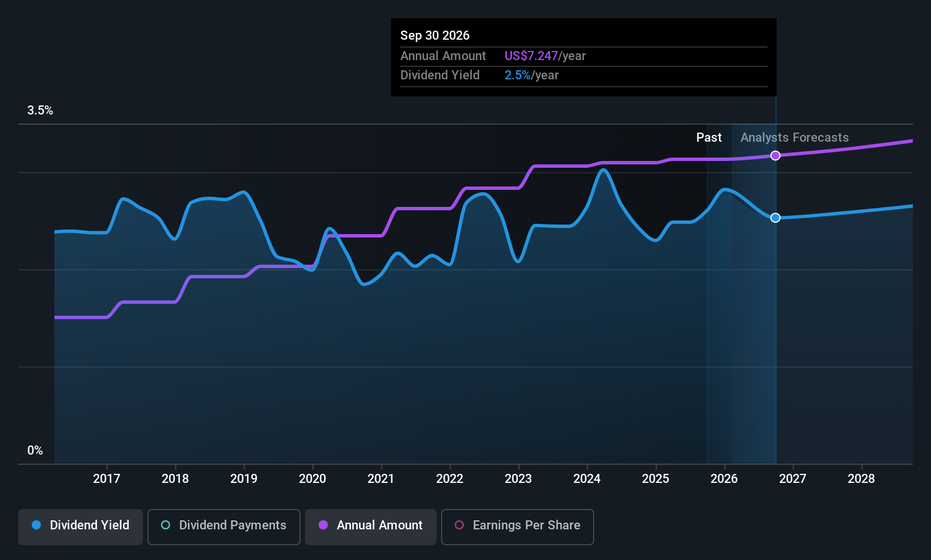Click the 2024 x-axis label
The image size is (931, 560).
point(587,478)
